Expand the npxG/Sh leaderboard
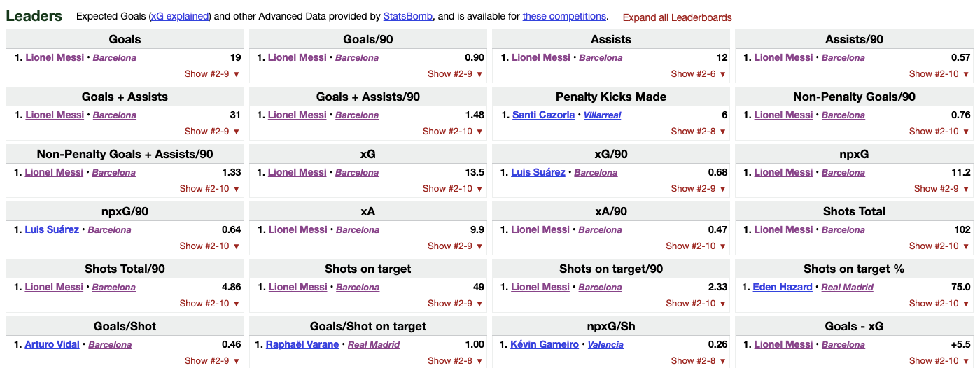The height and width of the screenshot is (368, 980). 699,360
